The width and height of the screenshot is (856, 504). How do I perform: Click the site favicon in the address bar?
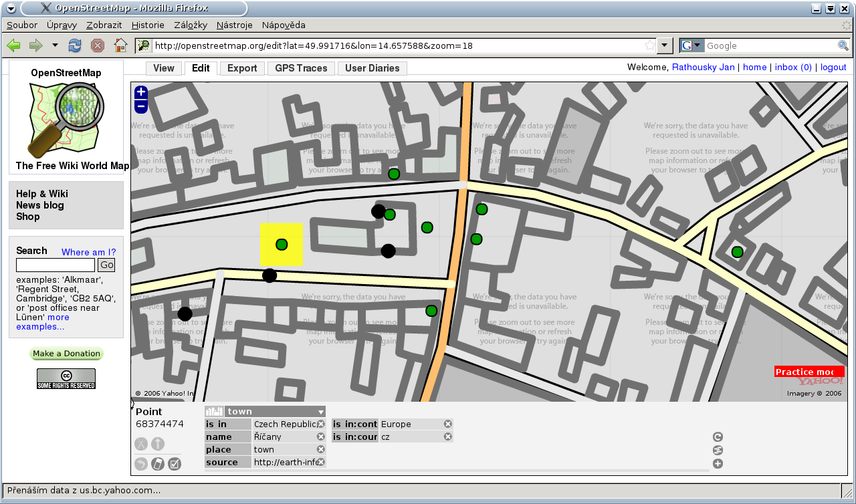(x=143, y=45)
